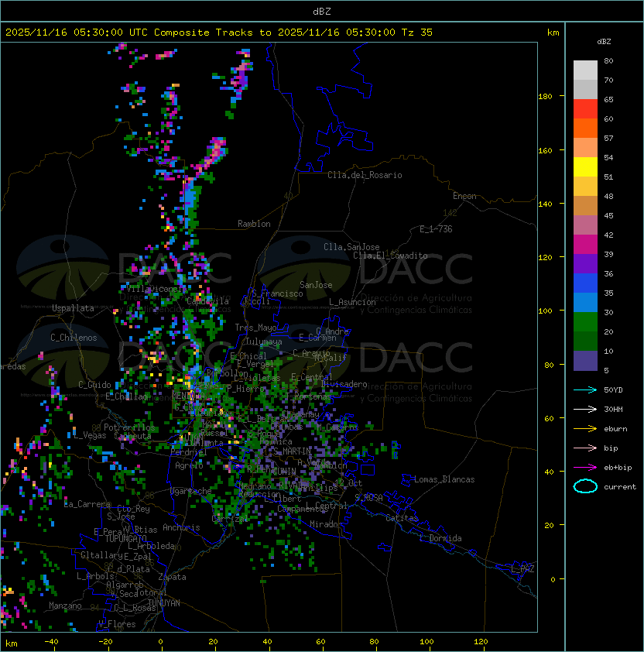
Task: Click the Divisadero label
Action: tap(344, 384)
